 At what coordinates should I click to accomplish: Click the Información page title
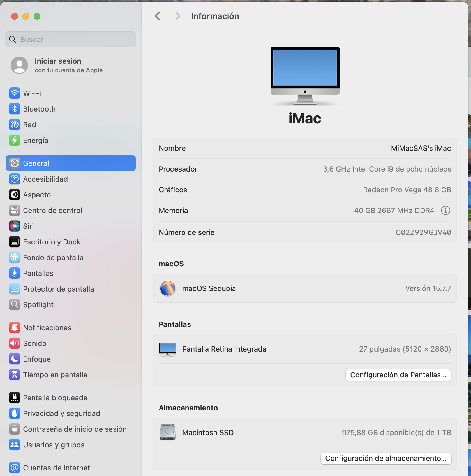click(x=215, y=16)
